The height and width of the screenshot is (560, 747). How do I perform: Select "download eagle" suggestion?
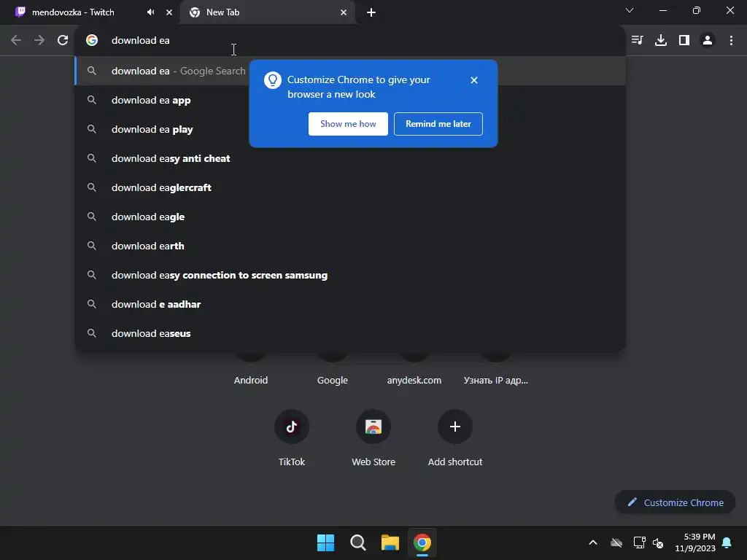pos(350,217)
